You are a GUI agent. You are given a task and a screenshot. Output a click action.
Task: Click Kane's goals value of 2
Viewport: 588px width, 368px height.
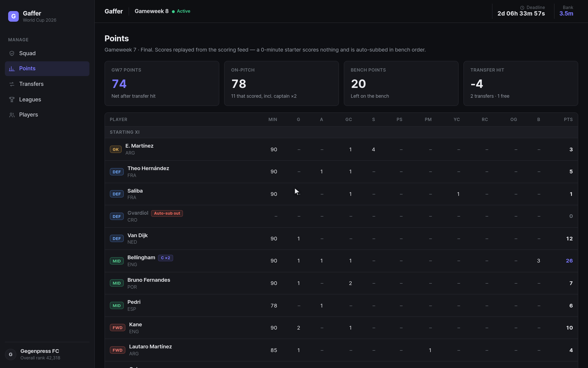click(299, 328)
